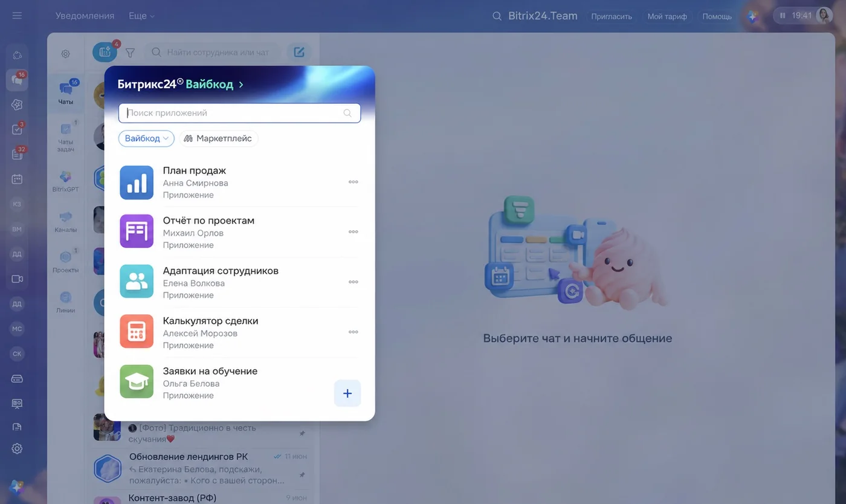846x504 pixels.
Task: Open the Обновление лендингов РК chat
Action: (x=202, y=469)
